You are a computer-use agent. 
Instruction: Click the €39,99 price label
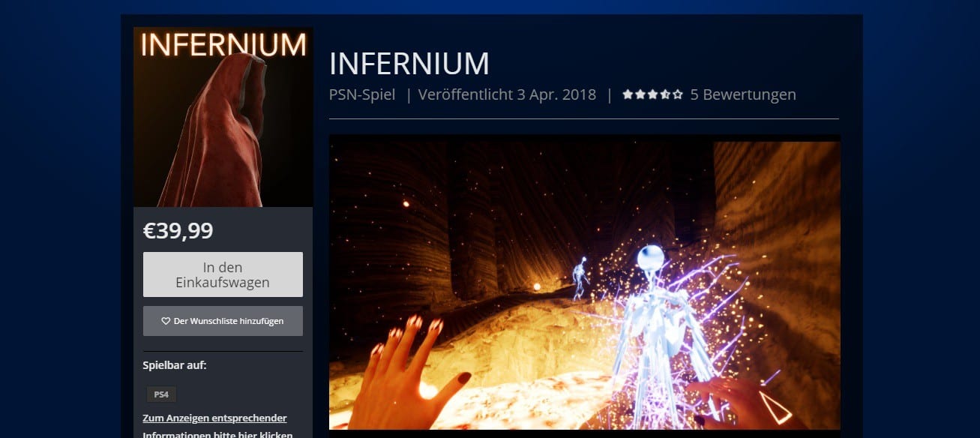[x=178, y=231]
